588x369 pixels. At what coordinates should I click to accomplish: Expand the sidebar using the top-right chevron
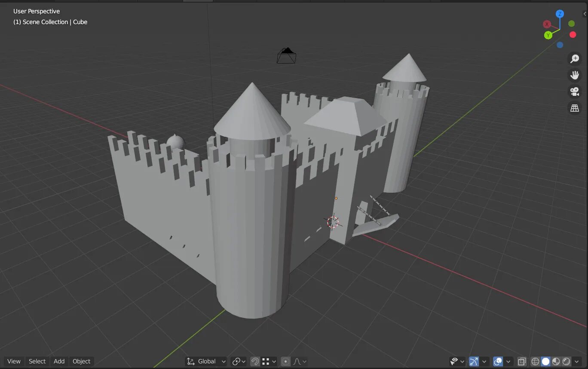585,14
